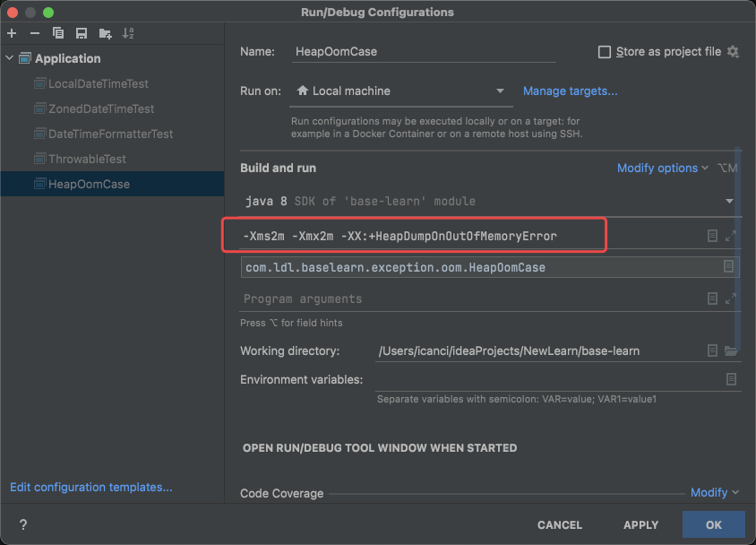Browse for the working directory folder
Image resolution: width=756 pixels, height=545 pixels.
[x=730, y=350]
